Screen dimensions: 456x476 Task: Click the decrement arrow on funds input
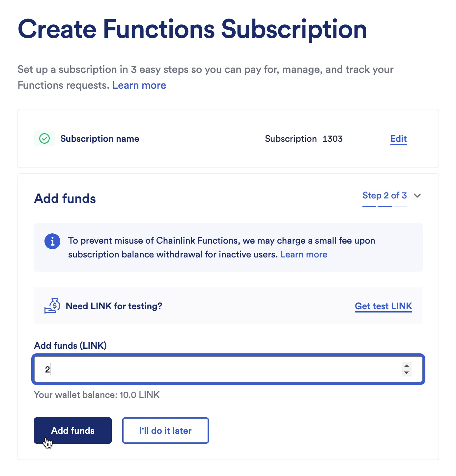pyautogui.click(x=407, y=372)
